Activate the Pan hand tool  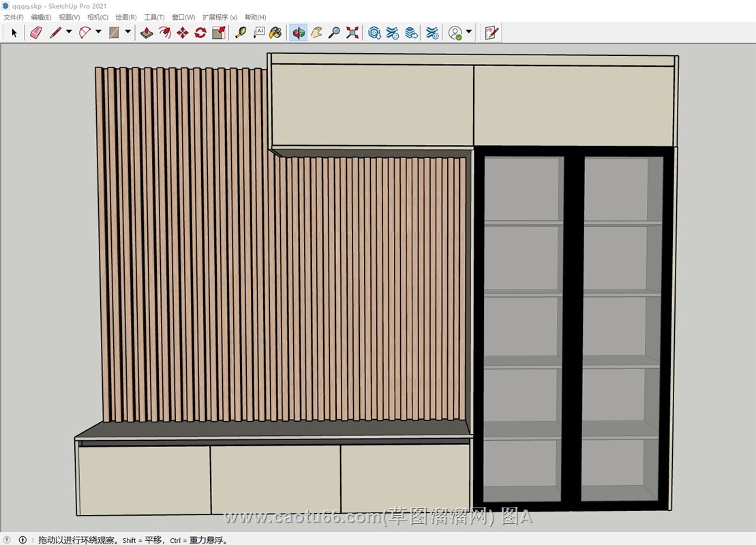coord(316,32)
